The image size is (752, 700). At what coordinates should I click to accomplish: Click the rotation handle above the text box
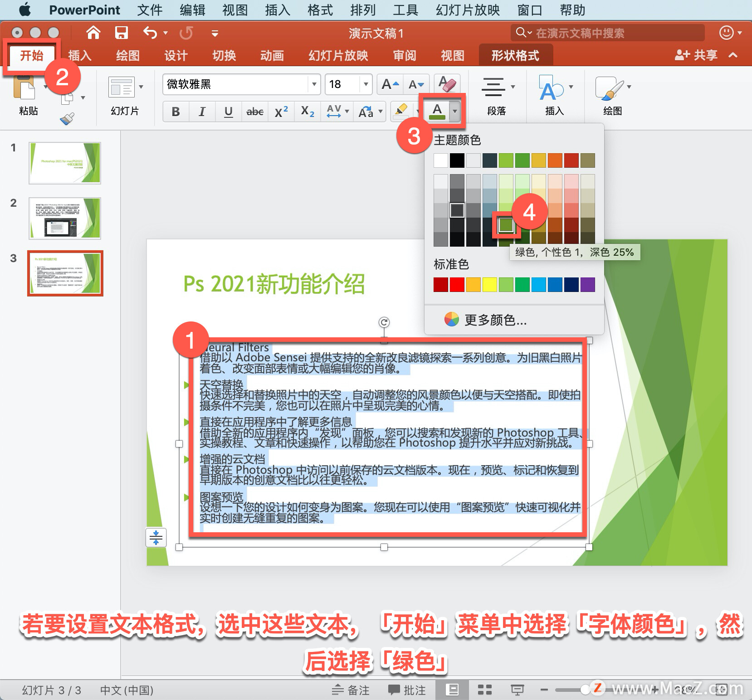pyautogui.click(x=384, y=322)
